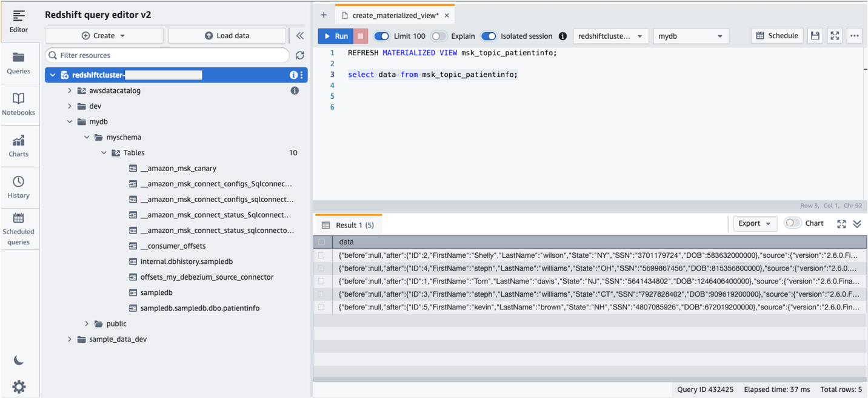Select the Result 1 tab
This screenshot has width=868, height=398.
pyautogui.click(x=349, y=225)
